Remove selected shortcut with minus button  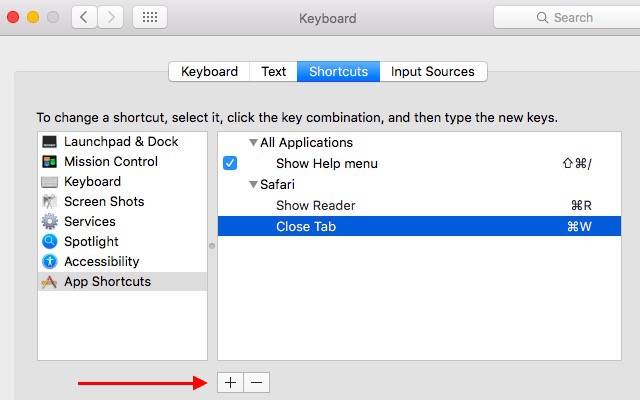(256, 382)
